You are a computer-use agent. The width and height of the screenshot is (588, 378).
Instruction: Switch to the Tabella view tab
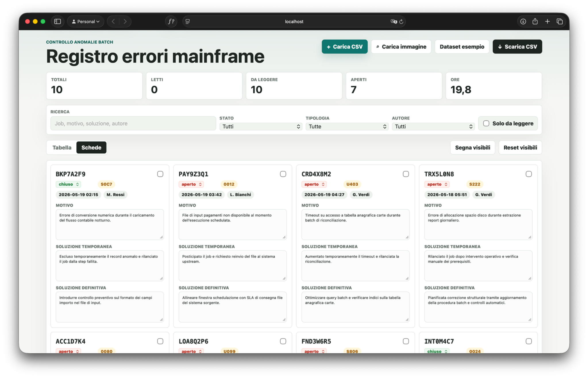62,147
